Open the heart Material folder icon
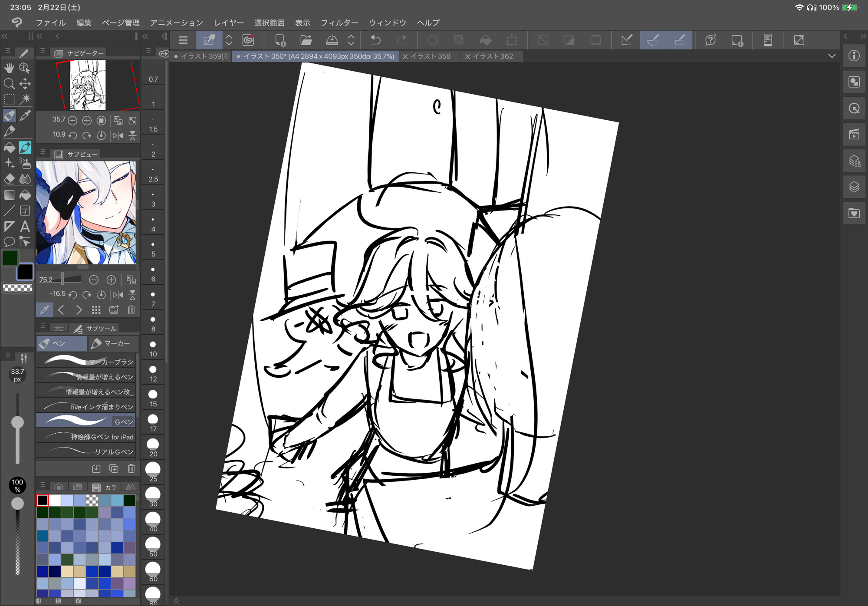Viewport: 868px width, 606px height. coord(854,213)
